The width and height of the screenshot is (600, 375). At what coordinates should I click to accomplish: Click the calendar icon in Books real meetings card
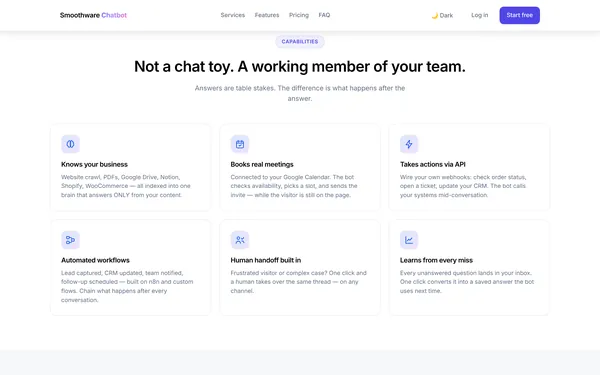240,144
